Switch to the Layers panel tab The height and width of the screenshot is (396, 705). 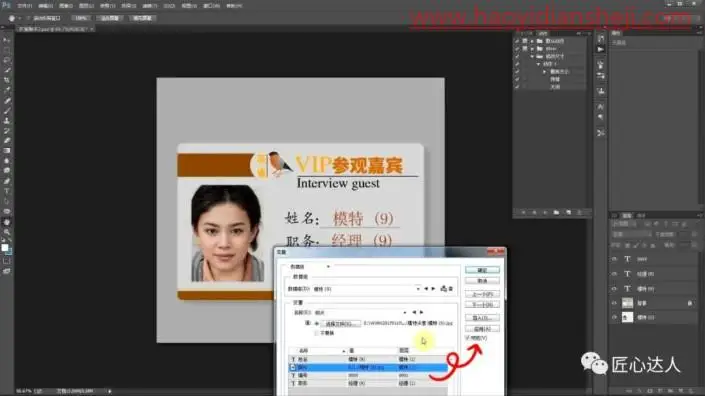[x=626, y=216]
